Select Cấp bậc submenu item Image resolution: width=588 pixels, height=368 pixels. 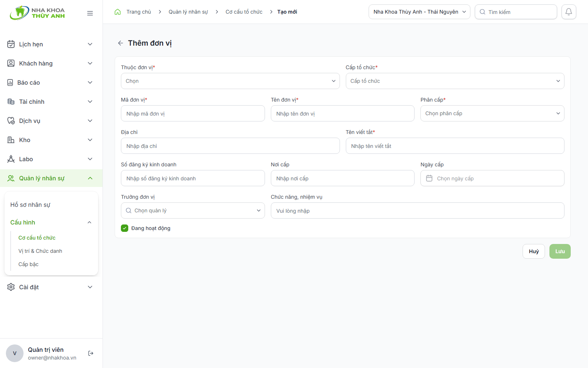point(28,264)
